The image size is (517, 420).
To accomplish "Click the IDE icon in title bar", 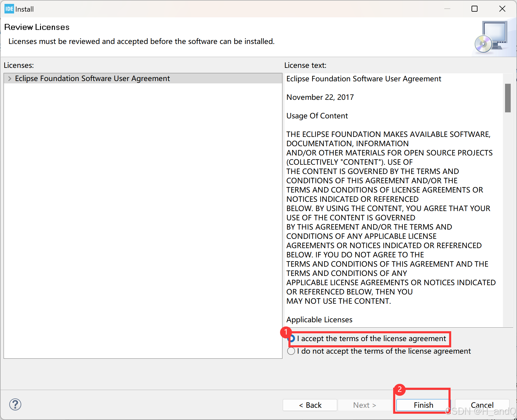I will coord(9,9).
